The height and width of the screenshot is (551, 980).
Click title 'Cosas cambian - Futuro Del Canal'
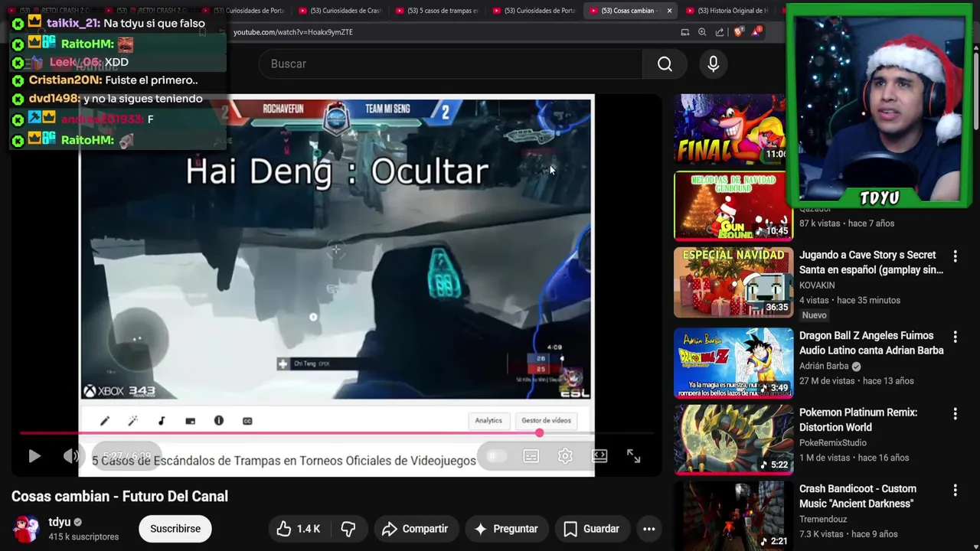coord(119,497)
